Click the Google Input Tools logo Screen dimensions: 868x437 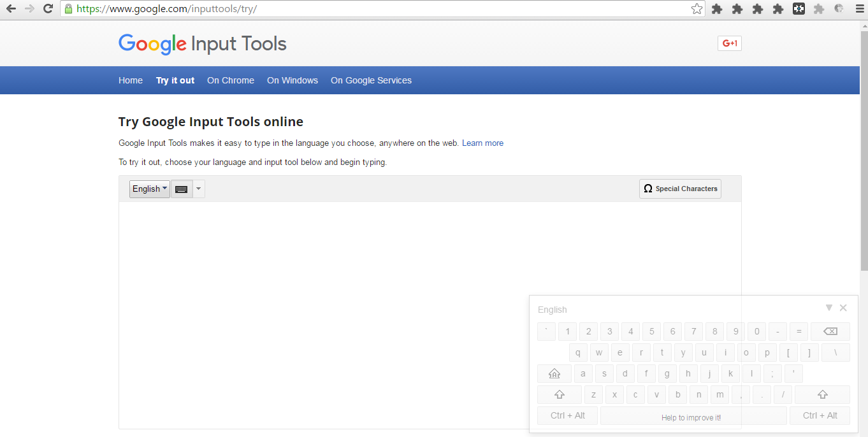(x=202, y=43)
